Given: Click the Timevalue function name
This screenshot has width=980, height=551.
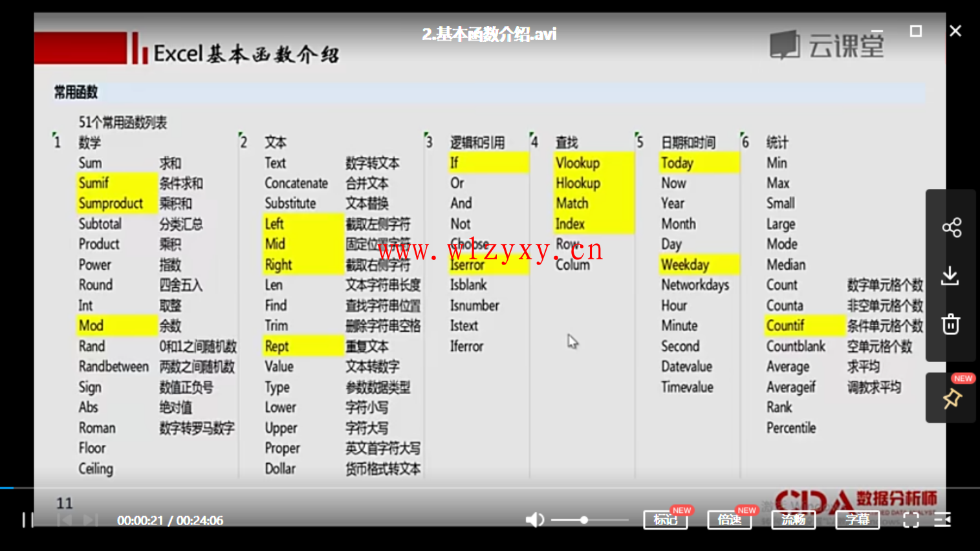Looking at the screenshot, I should pyautogui.click(x=687, y=387).
